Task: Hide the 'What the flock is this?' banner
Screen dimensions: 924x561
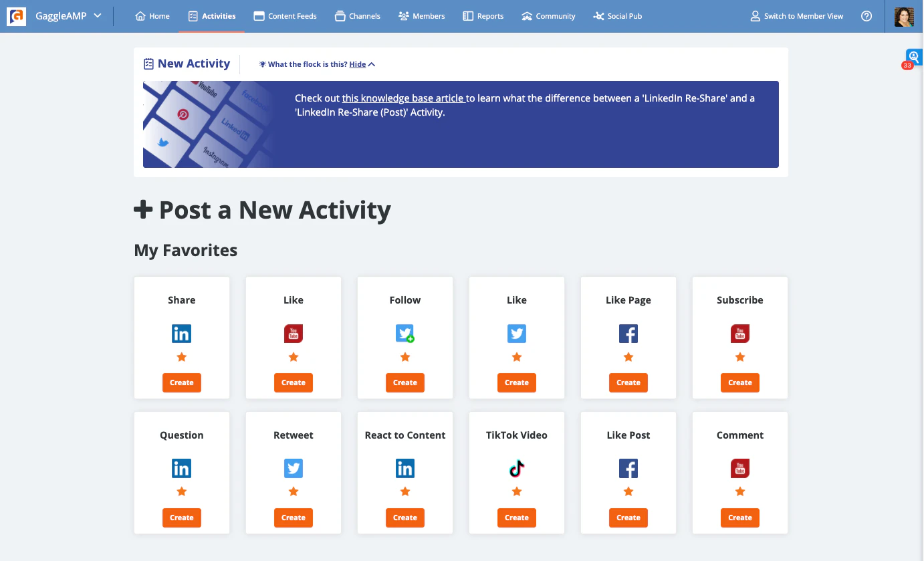Action: pos(359,64)
